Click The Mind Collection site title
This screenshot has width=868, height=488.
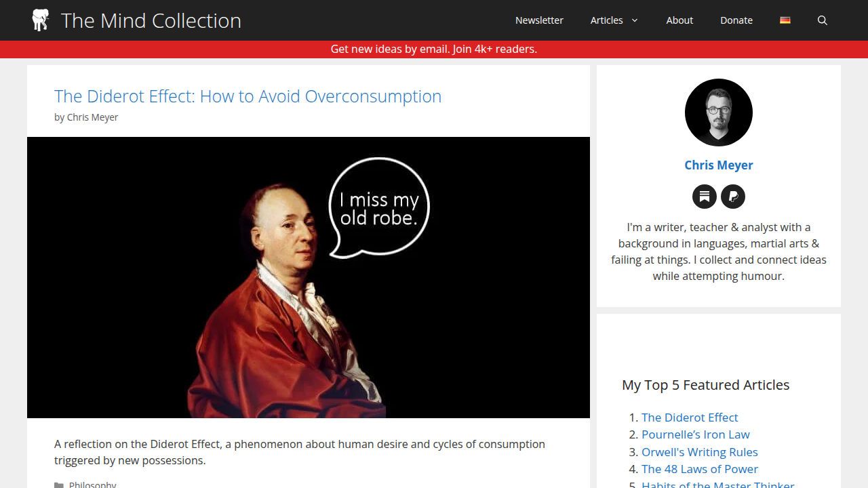tap(151, 20)
